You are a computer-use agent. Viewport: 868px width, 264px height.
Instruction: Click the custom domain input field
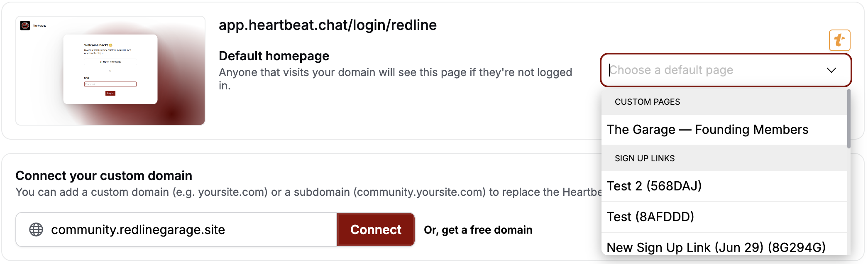click(176, 229)
